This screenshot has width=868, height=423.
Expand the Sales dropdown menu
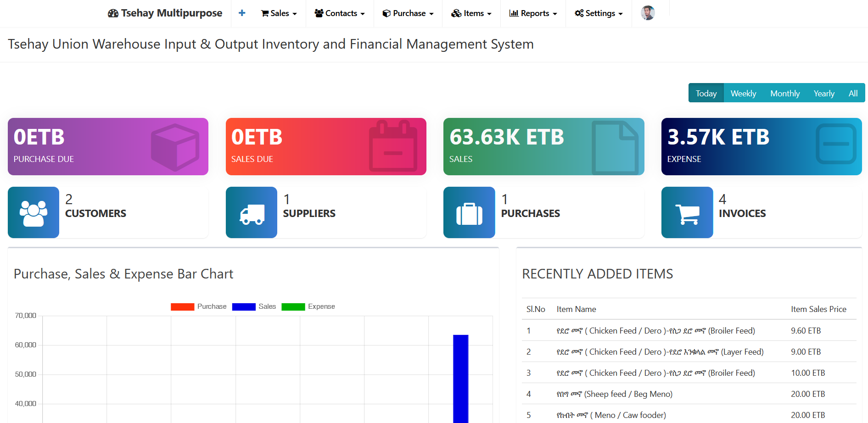pos(279,13)
